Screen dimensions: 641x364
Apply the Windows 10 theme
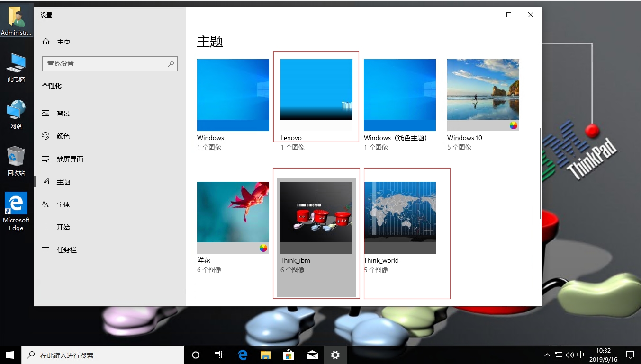coord(483,95)
